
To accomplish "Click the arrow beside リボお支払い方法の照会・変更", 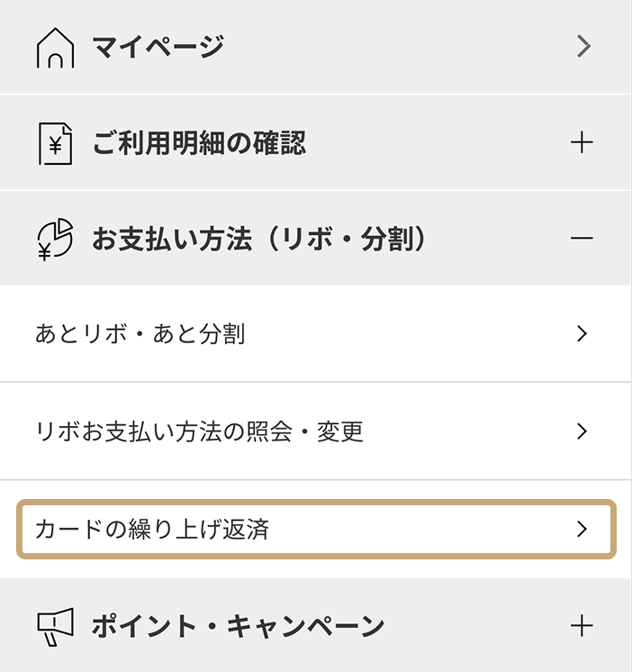I will [x=582, y=431].
